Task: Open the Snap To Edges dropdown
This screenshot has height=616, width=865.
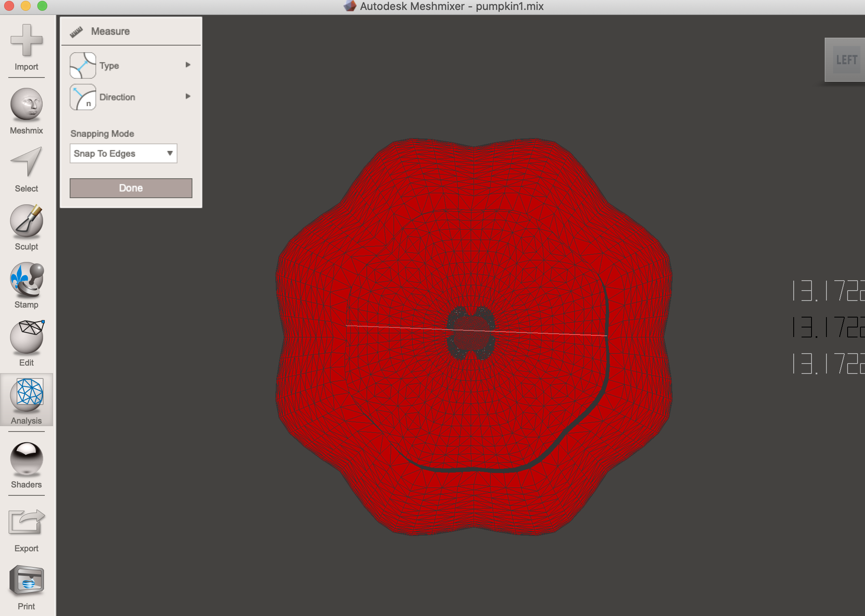Action: tap(123, 153)
